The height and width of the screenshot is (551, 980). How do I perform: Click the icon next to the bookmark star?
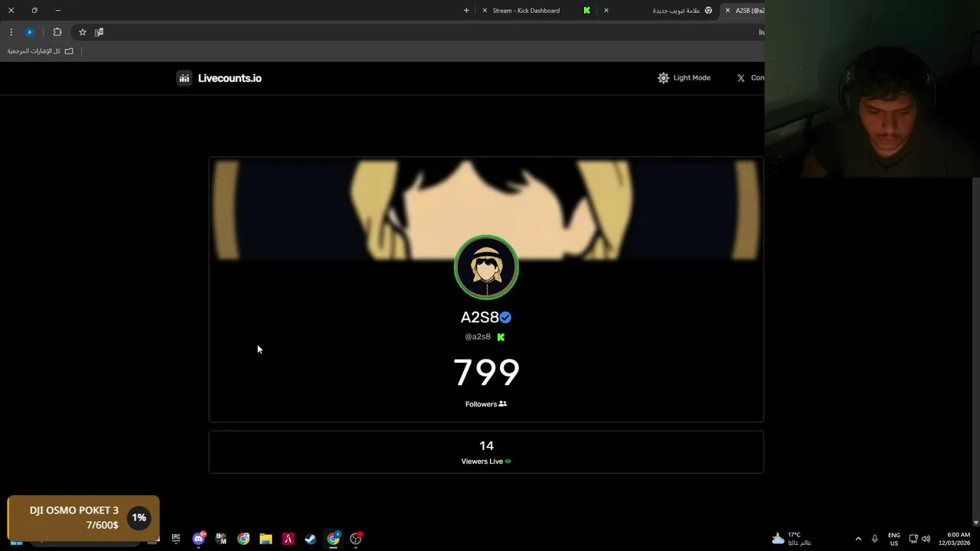[99, 32]
